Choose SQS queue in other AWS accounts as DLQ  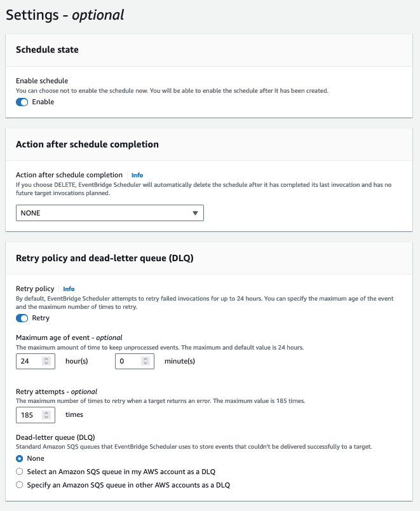point(19,485)
